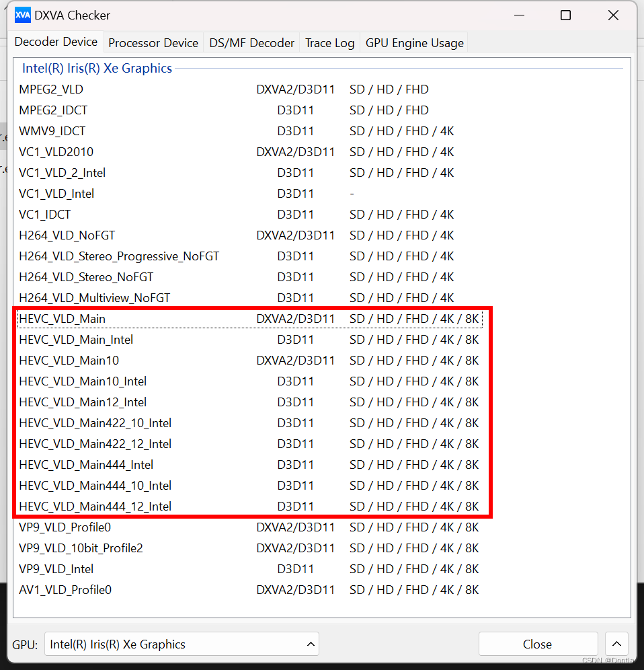
Task: Open the GPU dropdown showing Intel(R) Iris(R) Xe Graphics
Action: 182,644
